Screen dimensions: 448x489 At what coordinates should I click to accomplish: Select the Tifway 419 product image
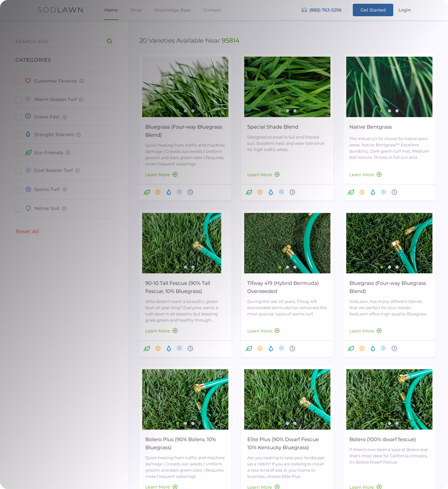[287, 243]
